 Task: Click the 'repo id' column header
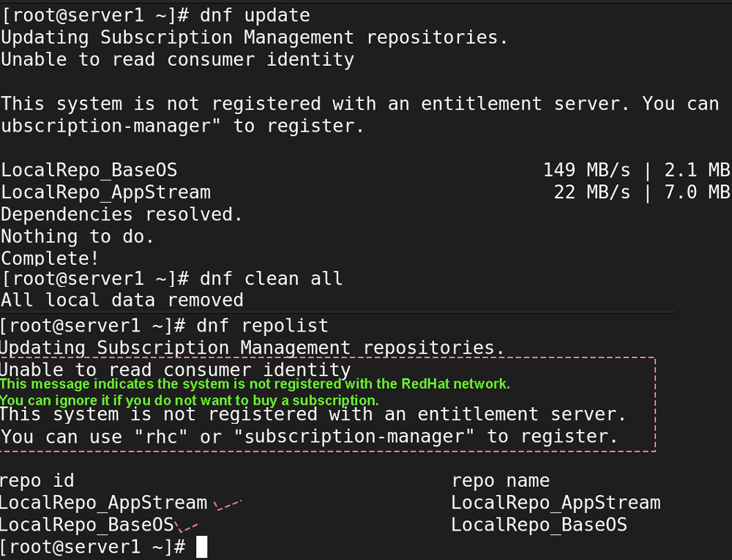point(37,480)
